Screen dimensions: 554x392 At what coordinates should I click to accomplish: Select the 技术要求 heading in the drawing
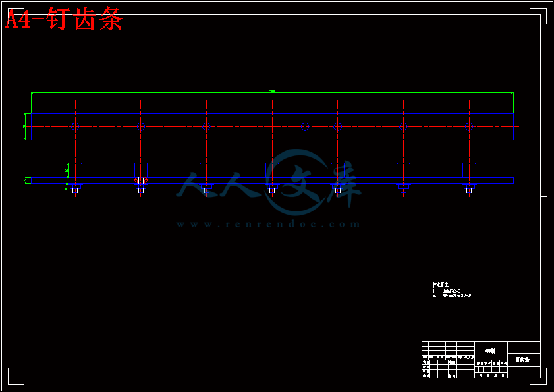(441, 285)
